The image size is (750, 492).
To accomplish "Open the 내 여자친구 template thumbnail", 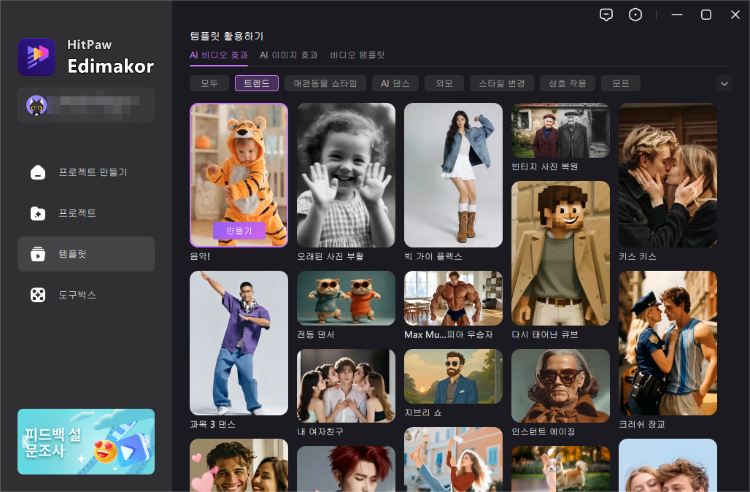I will tap(346, 386).
